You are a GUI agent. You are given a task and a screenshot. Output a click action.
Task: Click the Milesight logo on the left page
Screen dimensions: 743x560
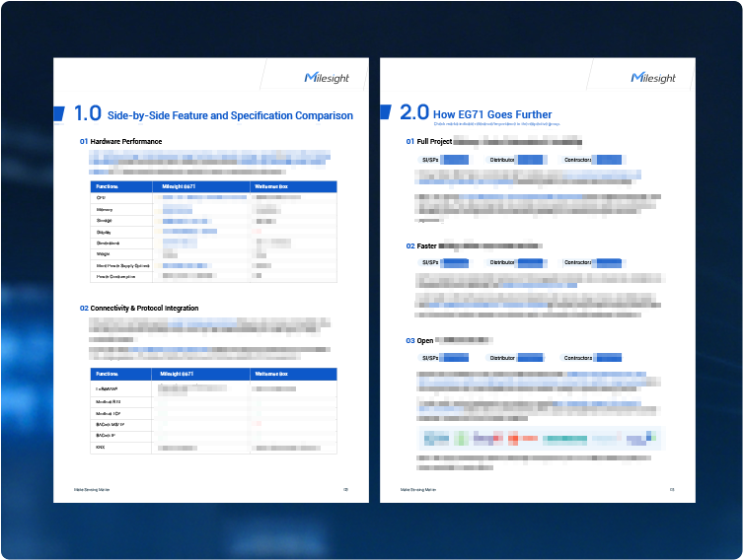(x=327, y=78)
